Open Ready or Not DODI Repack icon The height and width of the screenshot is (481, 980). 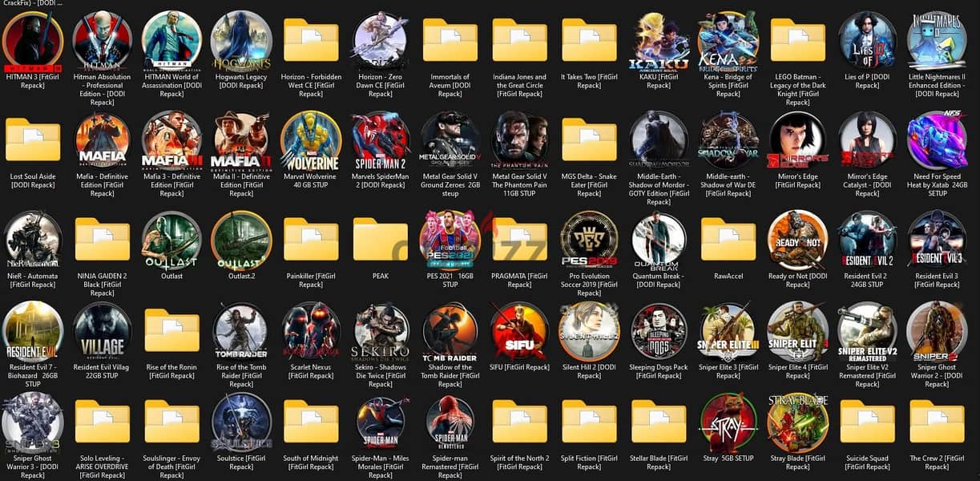pos(798,240)
